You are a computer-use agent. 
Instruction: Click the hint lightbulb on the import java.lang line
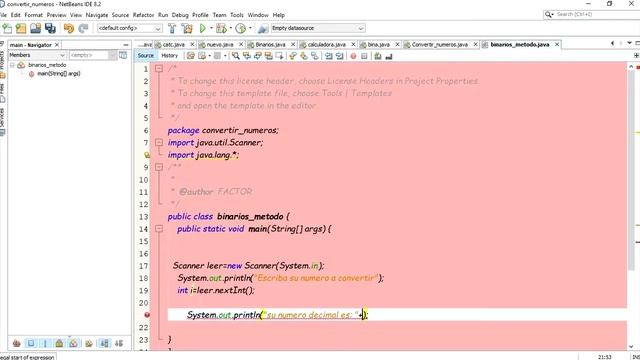pos(147,155)
